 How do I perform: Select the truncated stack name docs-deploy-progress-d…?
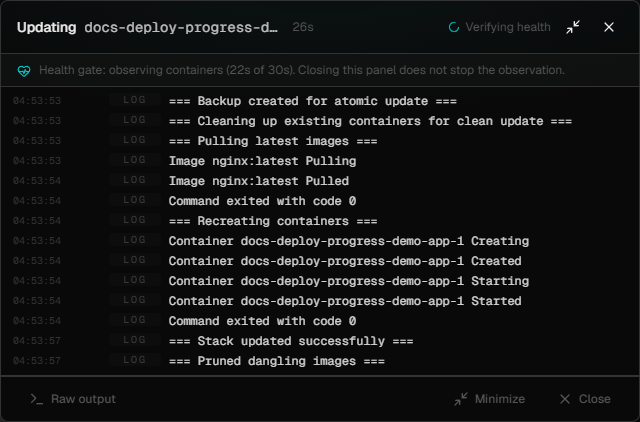coord(181,27)
